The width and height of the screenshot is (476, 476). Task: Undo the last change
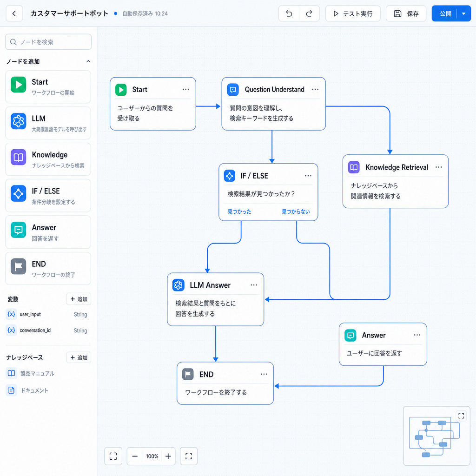pyautogui.click(x=289, y=13)
